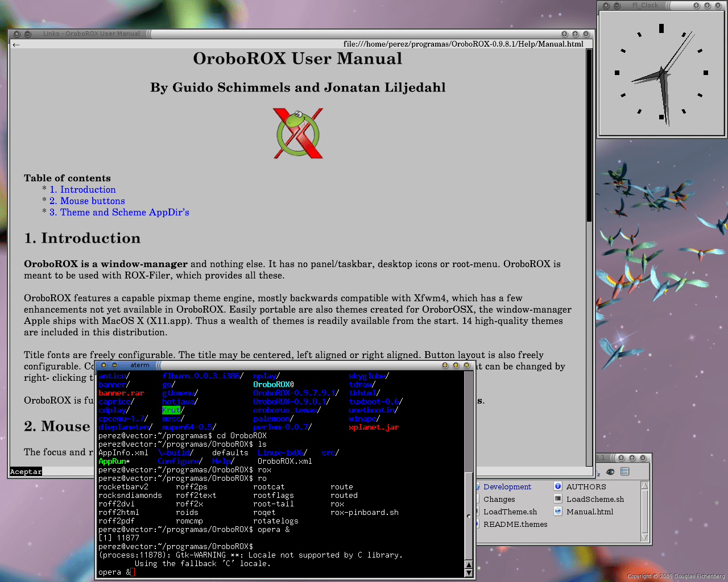The image size is (728, 582).
Task: Click ROX-Filer scrollbar up arrow
Action: (644, 485)
